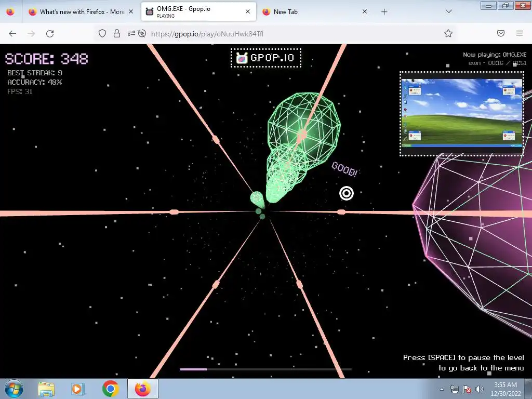Click the blocked autoplay icon in address bar
Screen dimensions: 532x399
[142, 33]
